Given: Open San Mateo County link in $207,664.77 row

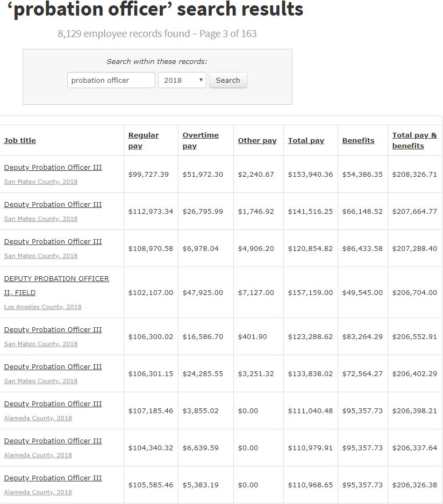Looking at the screenshot, I should 40,219.
